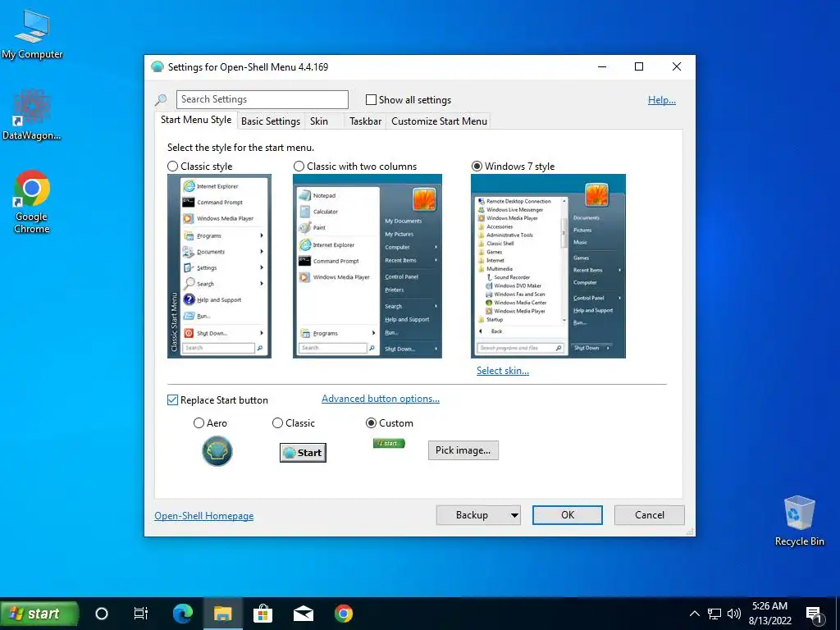This screenshot has height=630, width=840.
Task: Open volume control tray icon
Action: [x=734, y=614]
